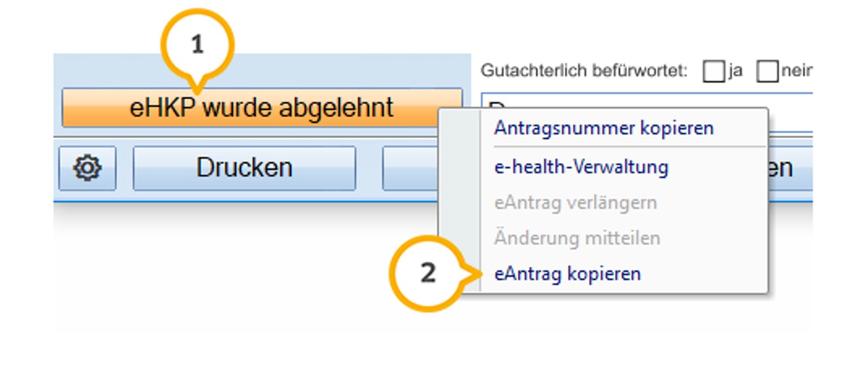Screen dimensions: 868x387
Task: Click the partly hidden button right of Drucken
Action: click(410, 168)
